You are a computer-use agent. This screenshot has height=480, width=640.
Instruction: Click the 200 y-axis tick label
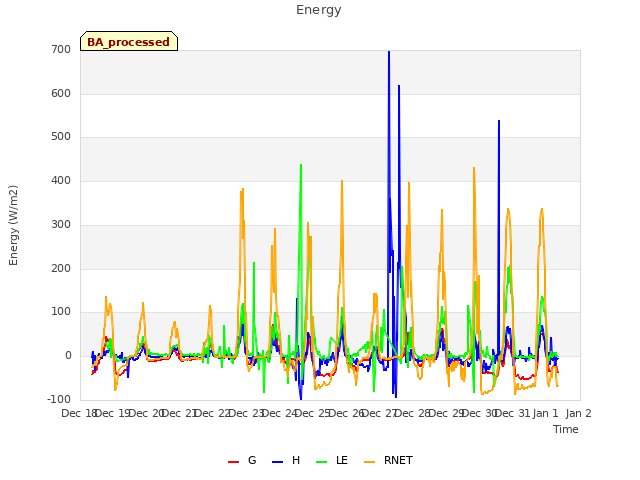pyautogui.click(x=61, y=269)
